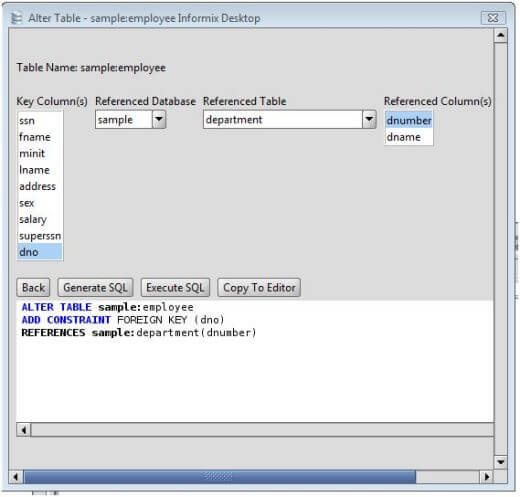
Task: Click the ALTER TABLE sample:employee SQL line
Action: [107, 307]
